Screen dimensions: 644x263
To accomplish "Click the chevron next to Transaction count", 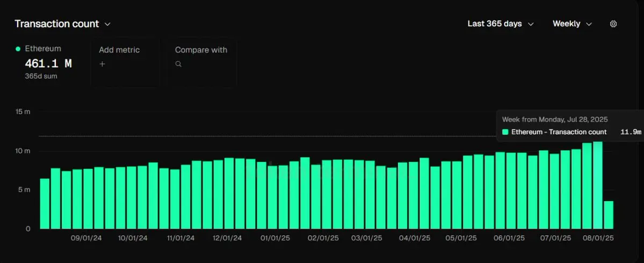I will (x=107, y=24).
